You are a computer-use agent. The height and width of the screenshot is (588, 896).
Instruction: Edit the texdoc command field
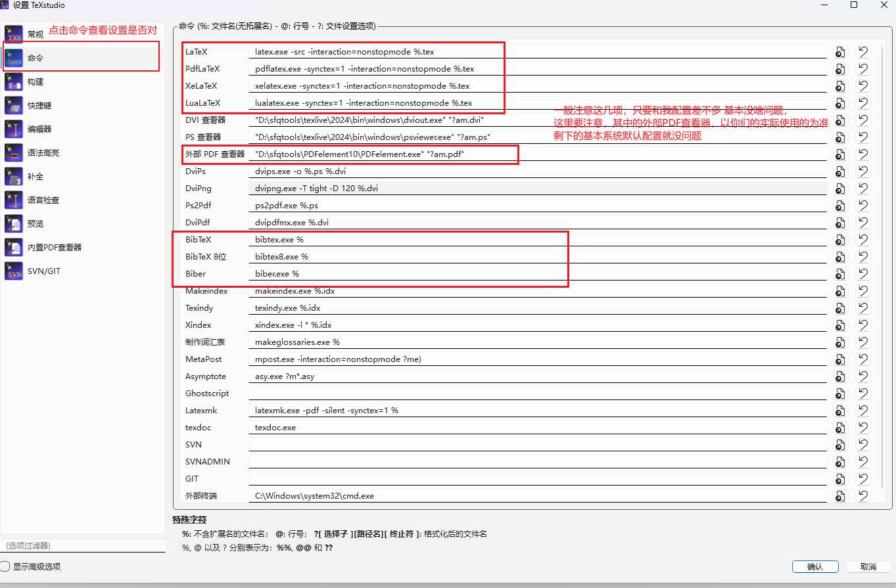tap(538, 427)
